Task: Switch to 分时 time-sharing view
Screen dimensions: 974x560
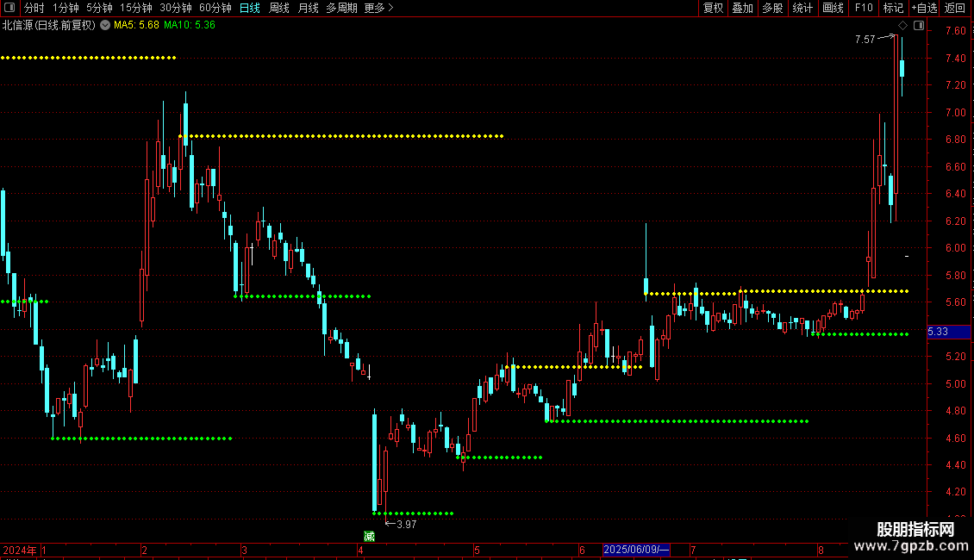Action: coord(34,8)
